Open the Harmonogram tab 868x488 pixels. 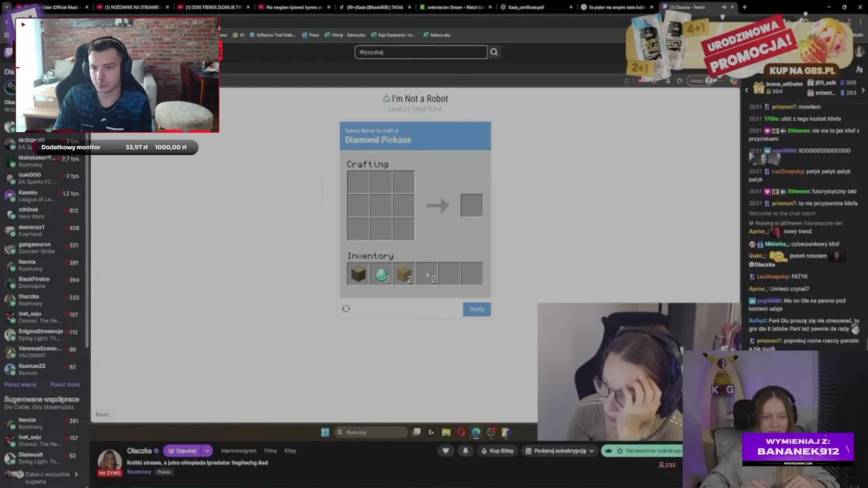(x=239, y=451)
